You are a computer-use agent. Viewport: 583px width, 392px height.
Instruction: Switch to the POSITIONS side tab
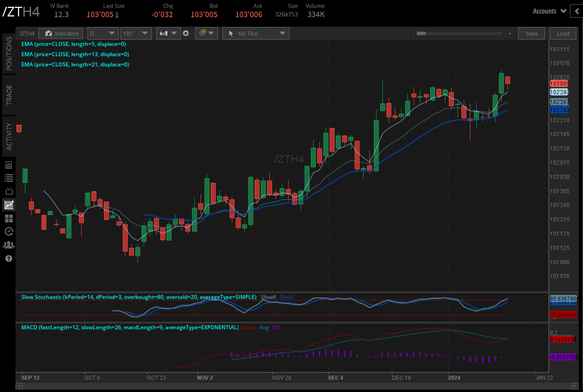click(9, 53)
